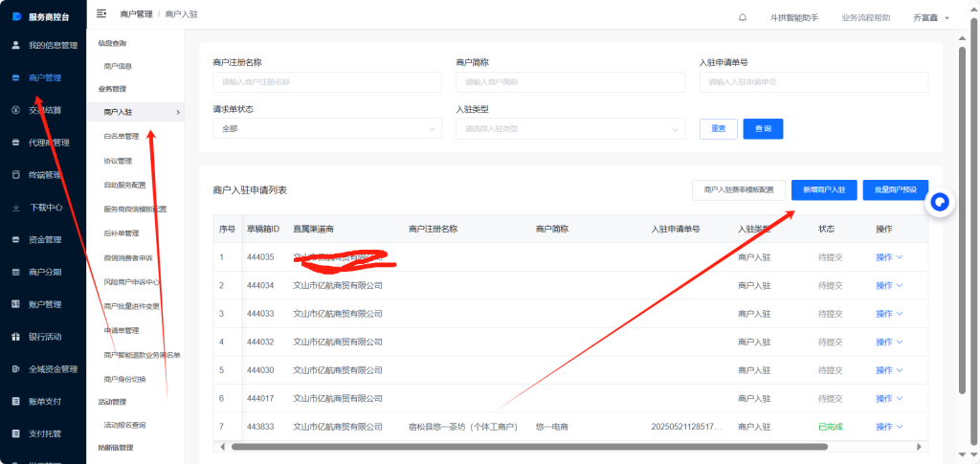Open the 请求单状态 dropdown showing 全部

327,128
